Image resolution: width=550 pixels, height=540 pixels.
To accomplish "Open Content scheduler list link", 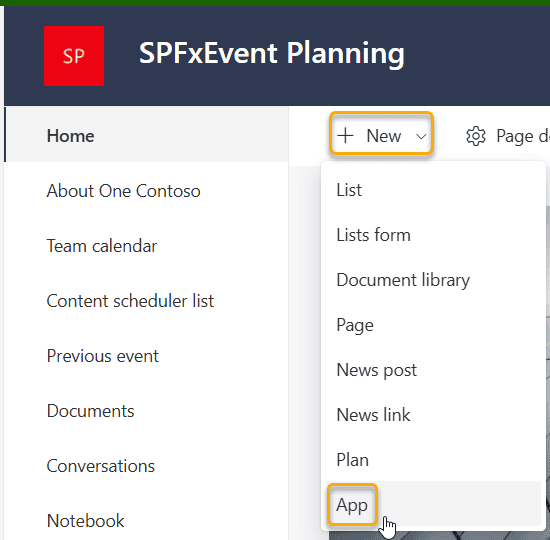I will [x=130, y=301].
